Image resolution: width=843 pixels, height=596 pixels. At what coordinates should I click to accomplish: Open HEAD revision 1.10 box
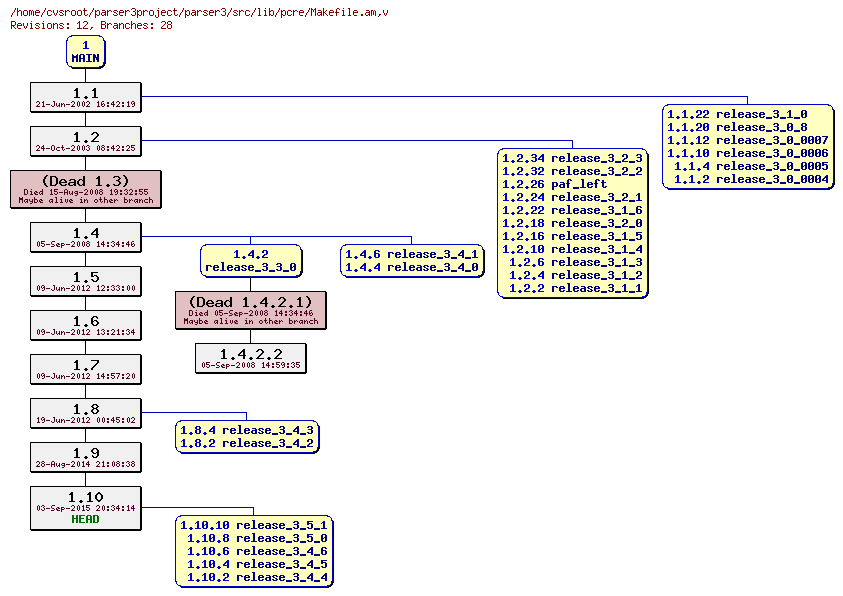coord(86,508)
